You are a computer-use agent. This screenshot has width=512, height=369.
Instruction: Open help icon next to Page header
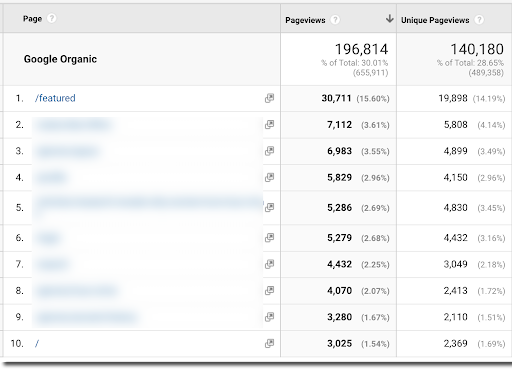click(51, 18)
